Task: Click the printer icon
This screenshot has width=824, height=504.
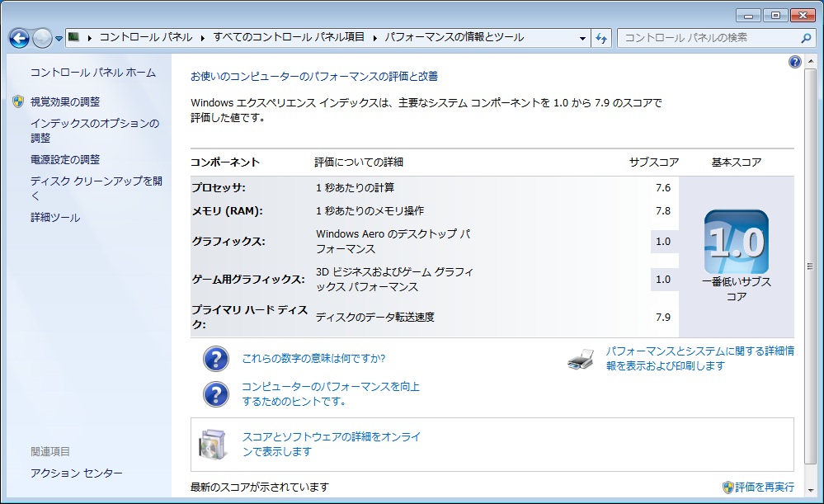Action: tap(582, 359)
